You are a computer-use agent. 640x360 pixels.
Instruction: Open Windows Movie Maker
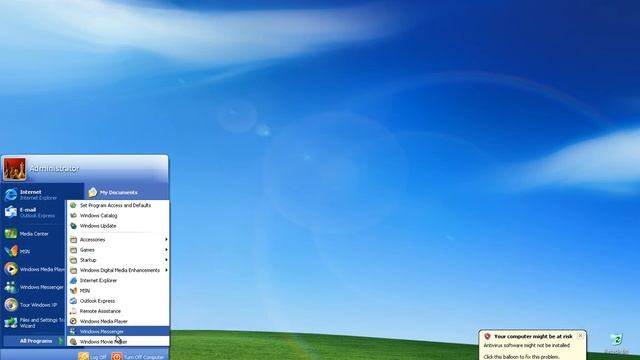click(x=118, y=342)
